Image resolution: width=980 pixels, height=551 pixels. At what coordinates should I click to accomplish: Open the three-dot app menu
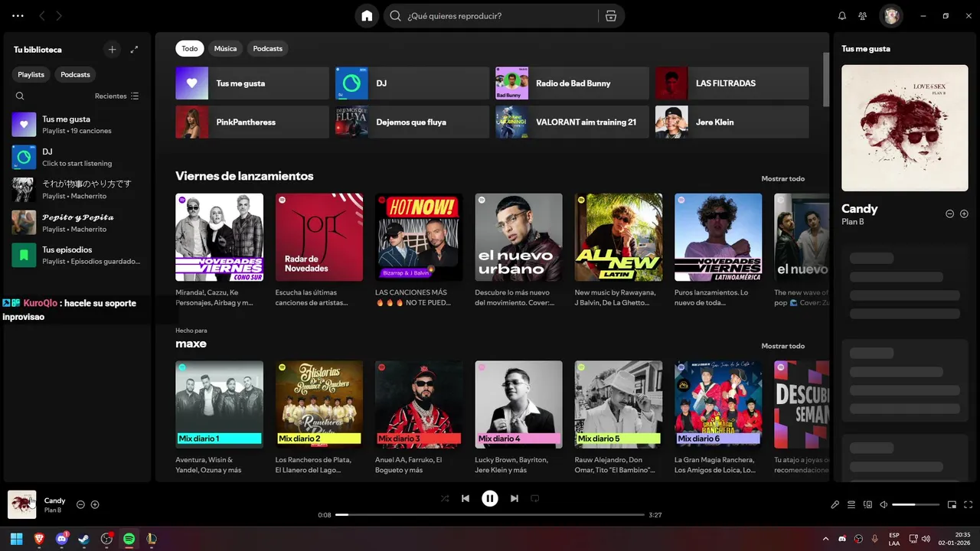[18, 15]
